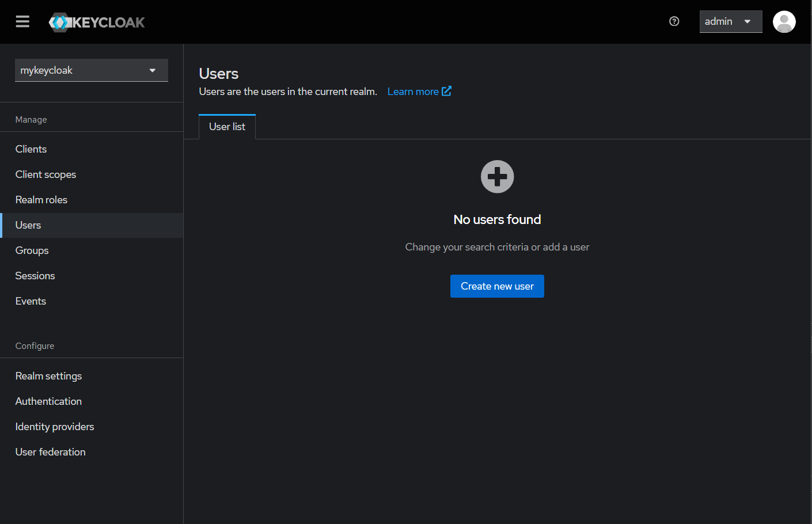Viewport: 812px width, 524px height.
Task: Switch to the User list tab
Action: [x=226, y=127]
